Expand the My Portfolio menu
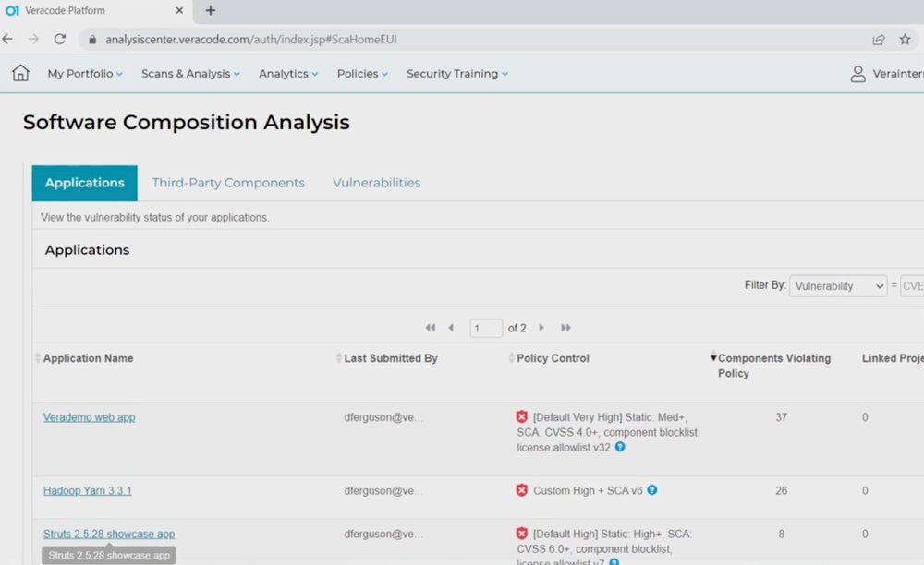This screenshot has height=565, width=924. click(x=84, y=74)
